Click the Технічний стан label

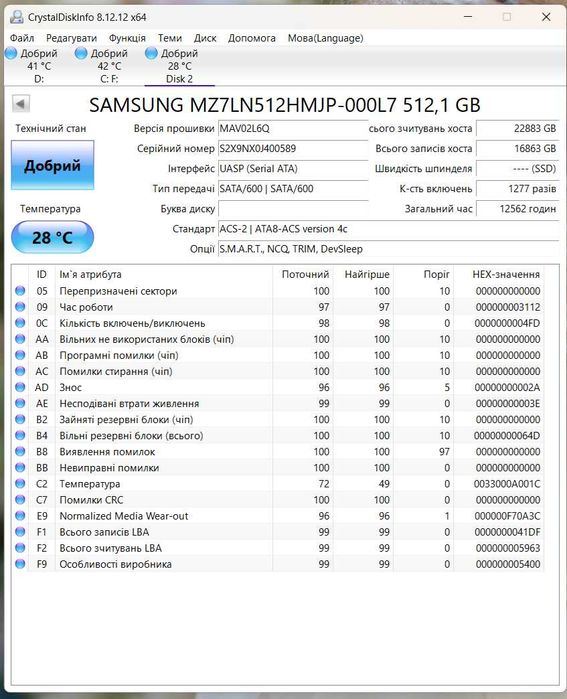click(51, 128)
